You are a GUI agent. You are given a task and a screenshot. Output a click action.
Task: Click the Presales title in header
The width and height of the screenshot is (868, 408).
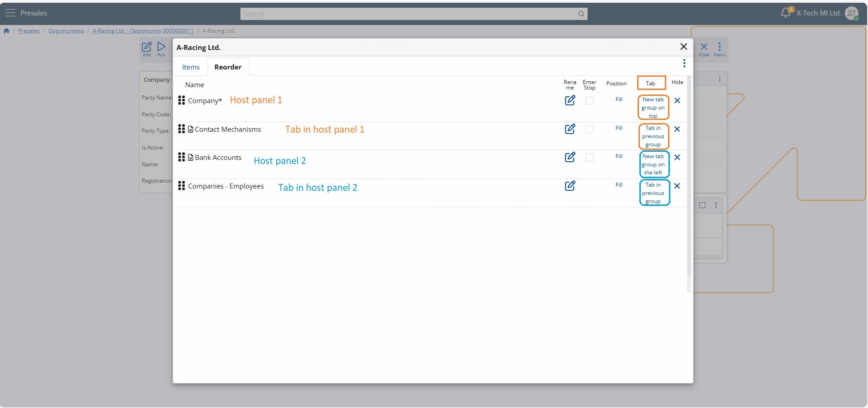[34, 13]
